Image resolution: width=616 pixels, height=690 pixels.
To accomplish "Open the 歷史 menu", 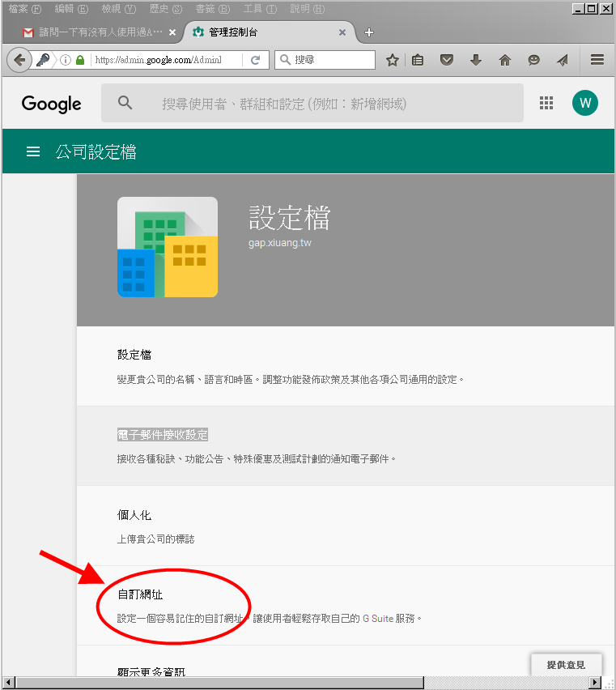I will click(x=165, y=9).
